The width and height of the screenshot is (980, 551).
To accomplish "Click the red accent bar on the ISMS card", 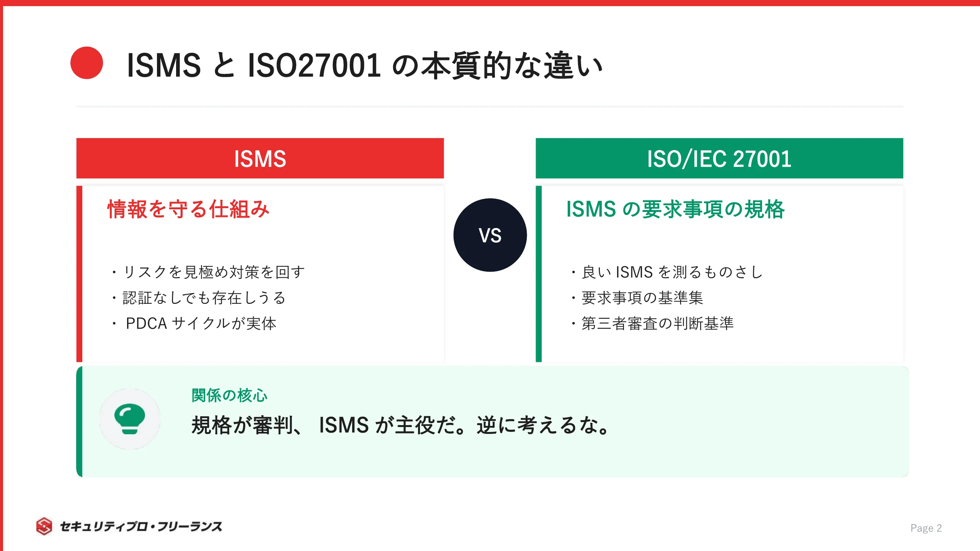I will tap(79, 274).
